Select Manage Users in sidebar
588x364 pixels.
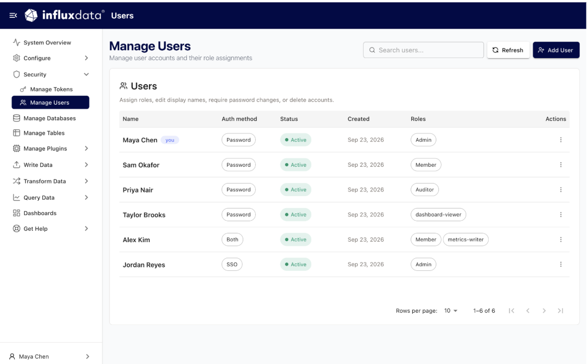pyautogui.click(x=50, y=103)
